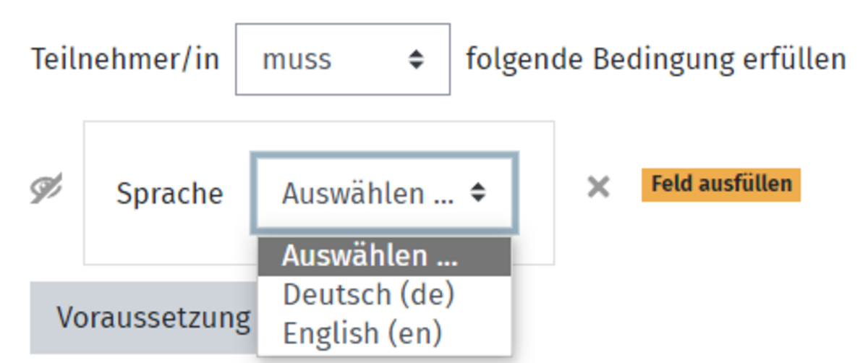Viewport: 868px width, 363px height.
Task: Remove the Sprache condition with the X icon
Action: click(x=598, y=188)
